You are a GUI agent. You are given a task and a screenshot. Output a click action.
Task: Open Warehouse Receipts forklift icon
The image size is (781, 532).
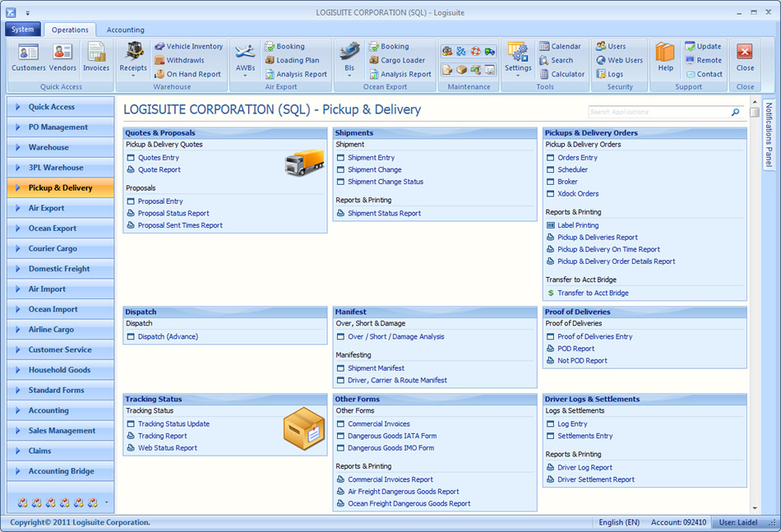pyautogui.click(x=133, y=59)
